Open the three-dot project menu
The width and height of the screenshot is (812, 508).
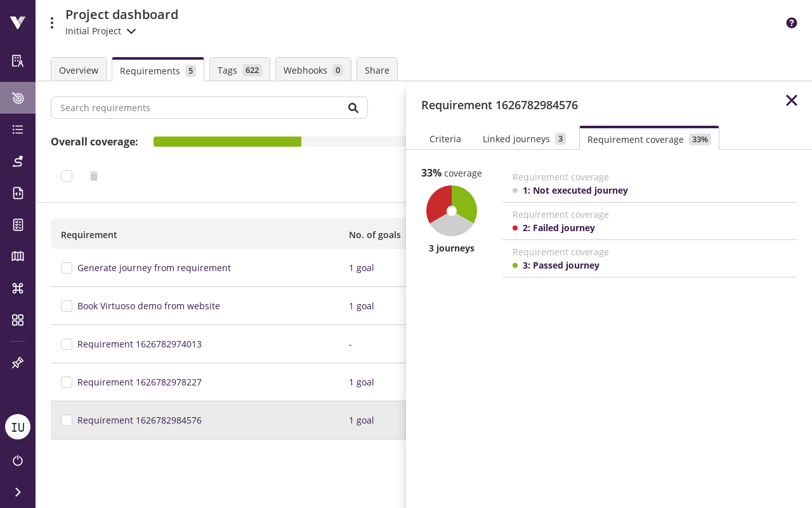coord(52,23)
